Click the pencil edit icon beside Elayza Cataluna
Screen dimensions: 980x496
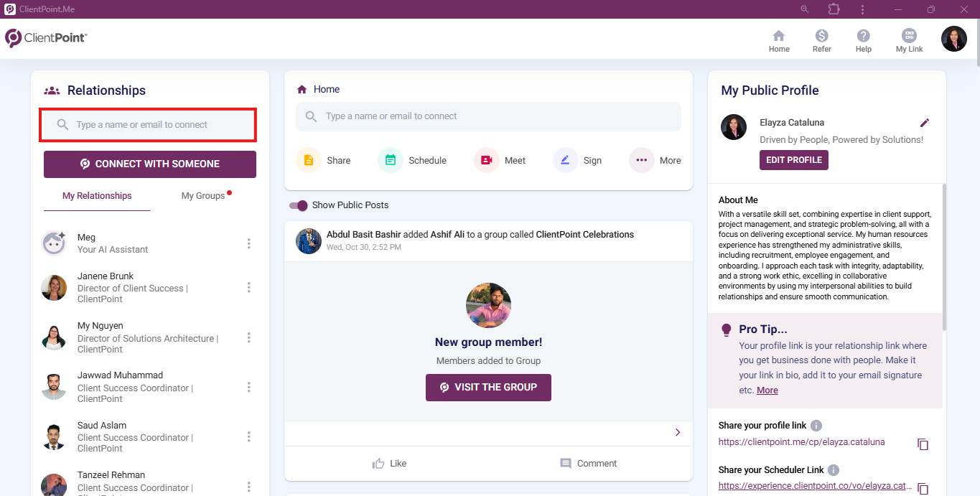(925, 123)
